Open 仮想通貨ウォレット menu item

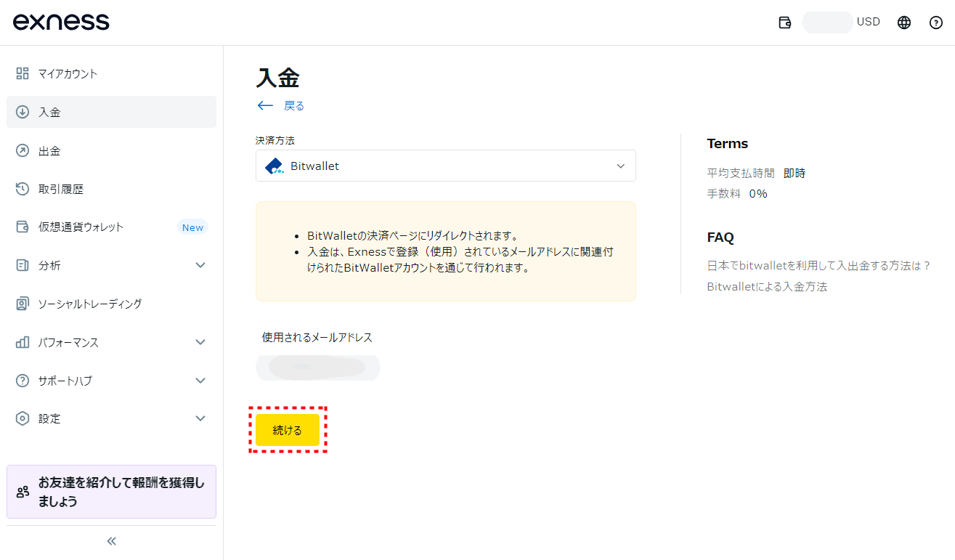click(111, 227)
